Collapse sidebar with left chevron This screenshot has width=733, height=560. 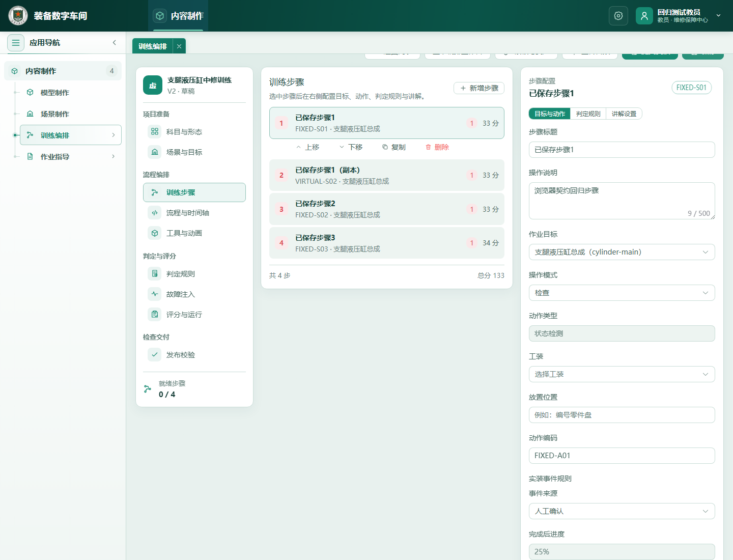tap(115, 43)
